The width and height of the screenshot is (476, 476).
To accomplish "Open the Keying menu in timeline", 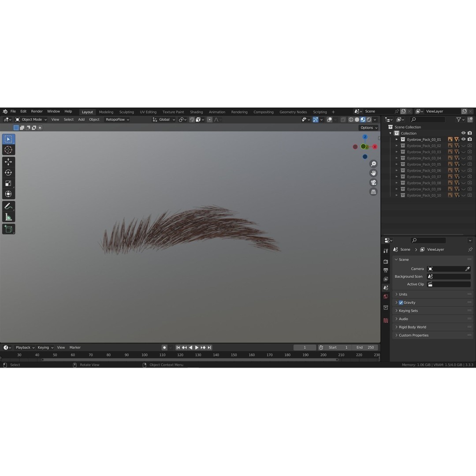I will (45, 348).
